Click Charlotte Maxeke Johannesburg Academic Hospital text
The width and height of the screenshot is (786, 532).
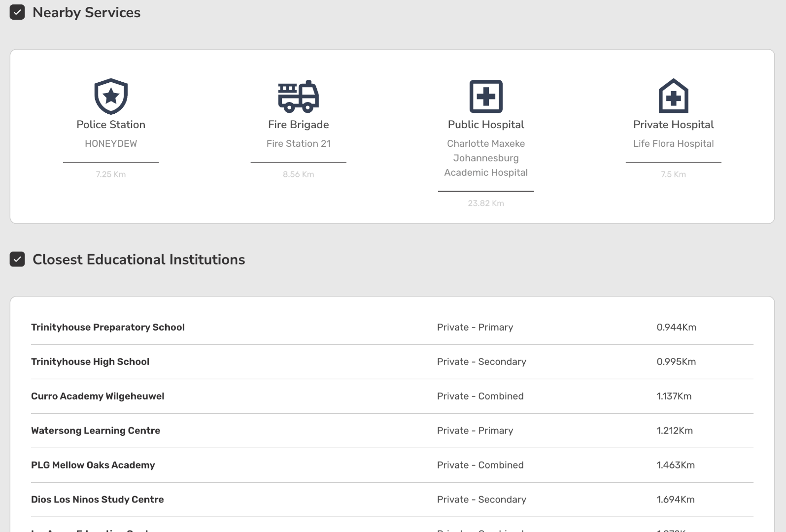(x=486, y=158)
